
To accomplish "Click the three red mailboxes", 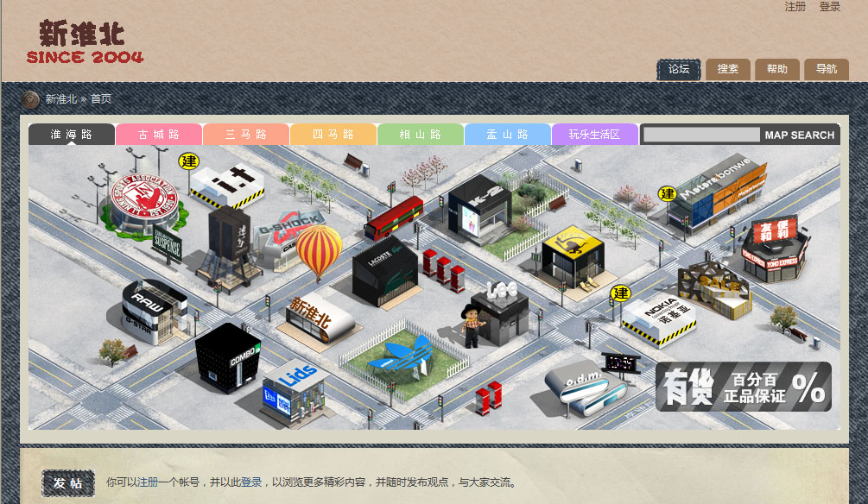I will click(x=443, y=270).
